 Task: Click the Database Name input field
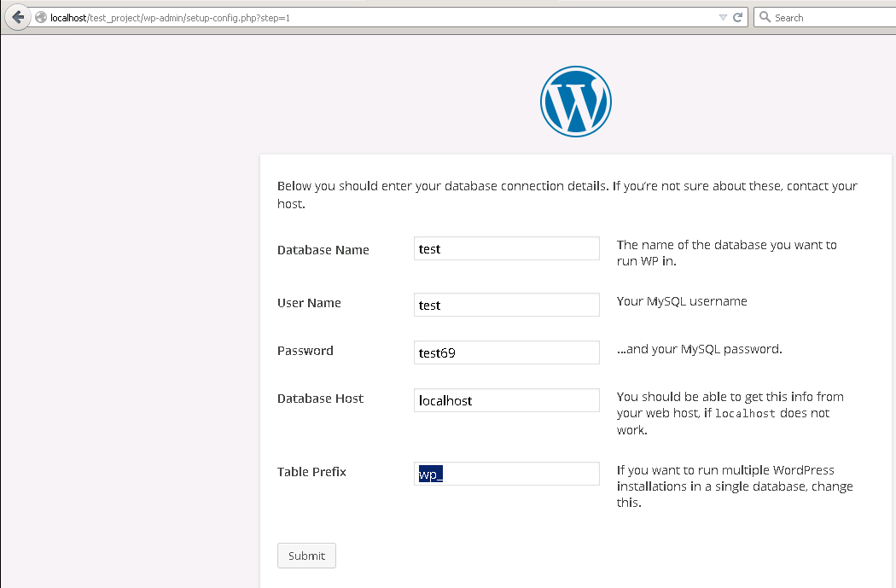(507, 248)
